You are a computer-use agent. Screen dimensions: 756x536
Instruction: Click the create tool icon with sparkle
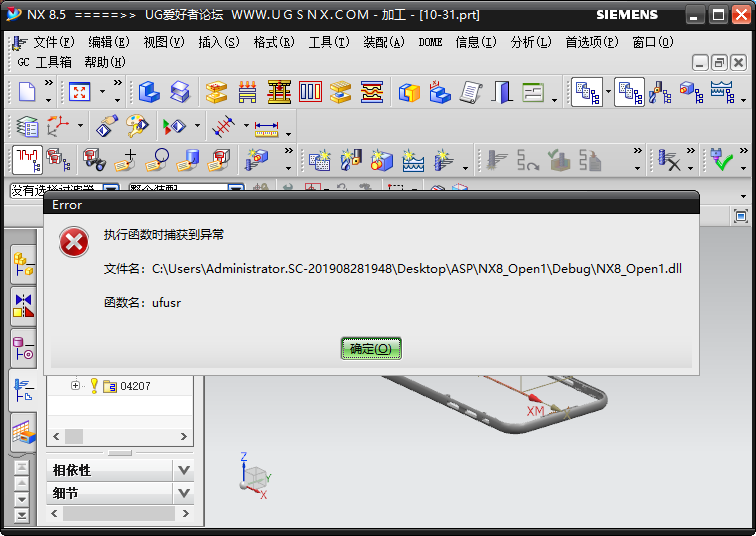click(351, 160)
